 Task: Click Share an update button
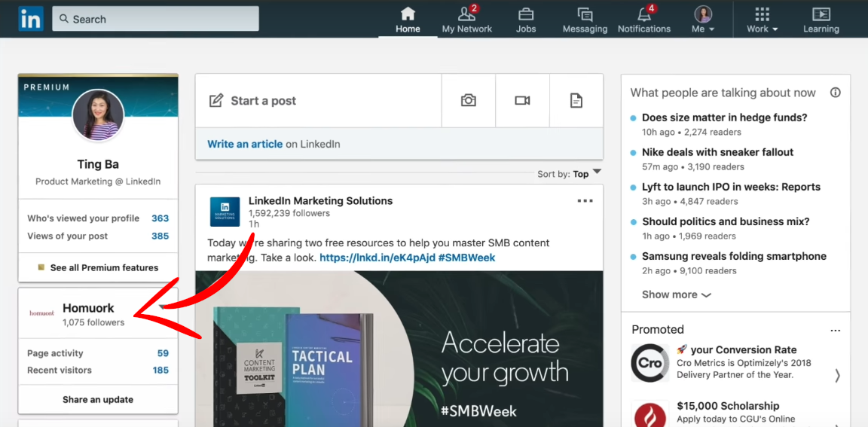98,399
